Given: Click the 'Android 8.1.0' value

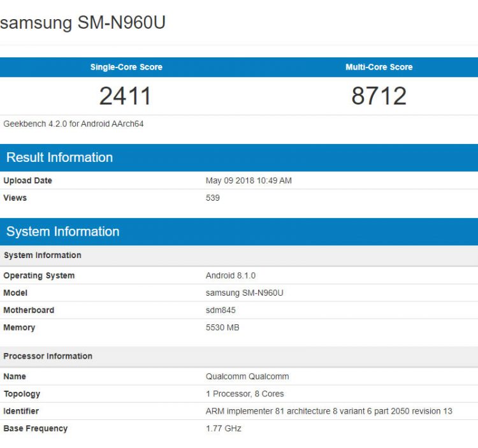Looking at the screenshot, I should pyautogui.click(x=231, y=275).
